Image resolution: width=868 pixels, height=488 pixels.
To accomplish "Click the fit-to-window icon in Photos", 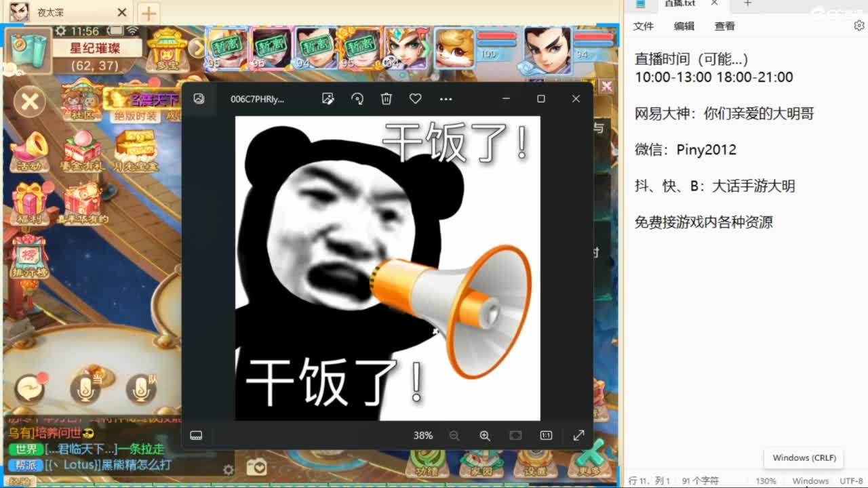I will 515,435.
